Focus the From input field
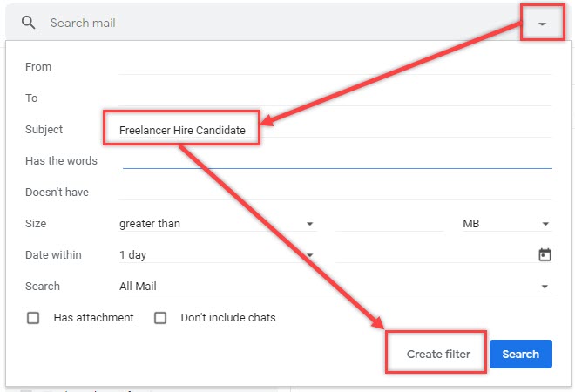575x392 pixels. point(335,67)
